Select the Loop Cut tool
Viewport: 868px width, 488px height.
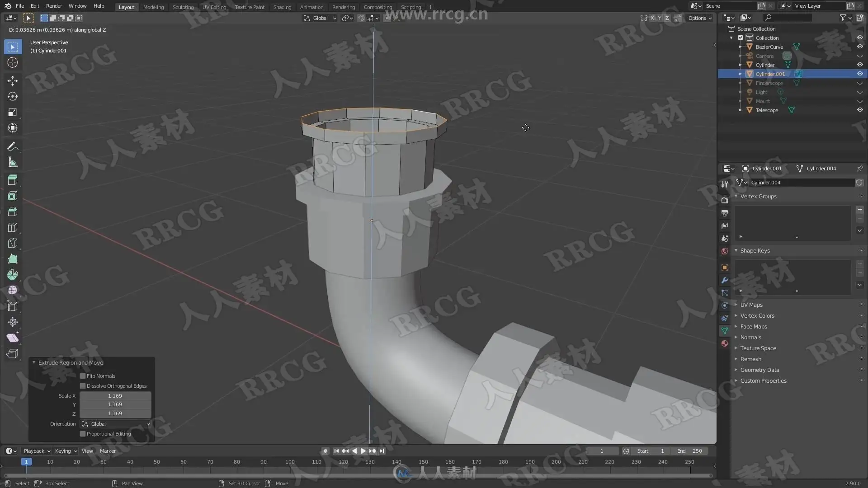click(13, 227)
